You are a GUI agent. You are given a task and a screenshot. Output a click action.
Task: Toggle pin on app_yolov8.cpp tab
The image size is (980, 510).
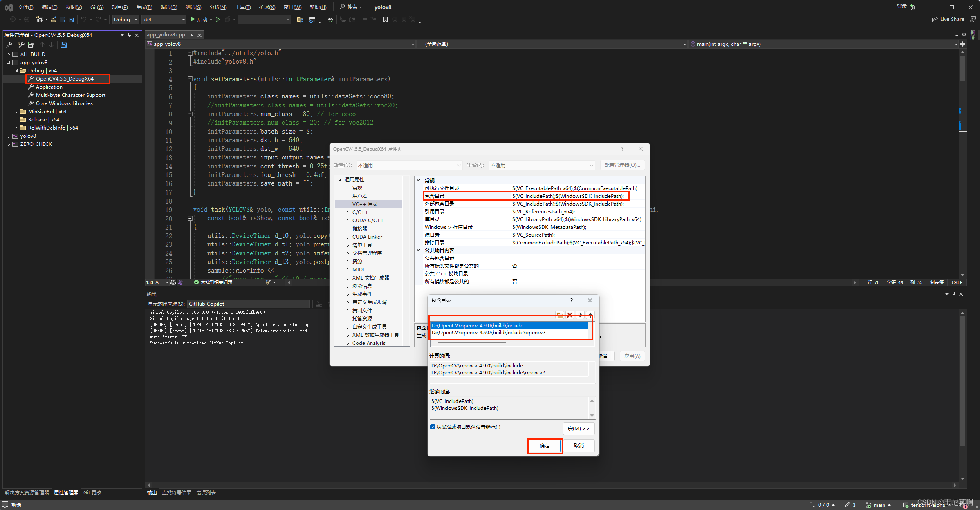click(192, 35)
